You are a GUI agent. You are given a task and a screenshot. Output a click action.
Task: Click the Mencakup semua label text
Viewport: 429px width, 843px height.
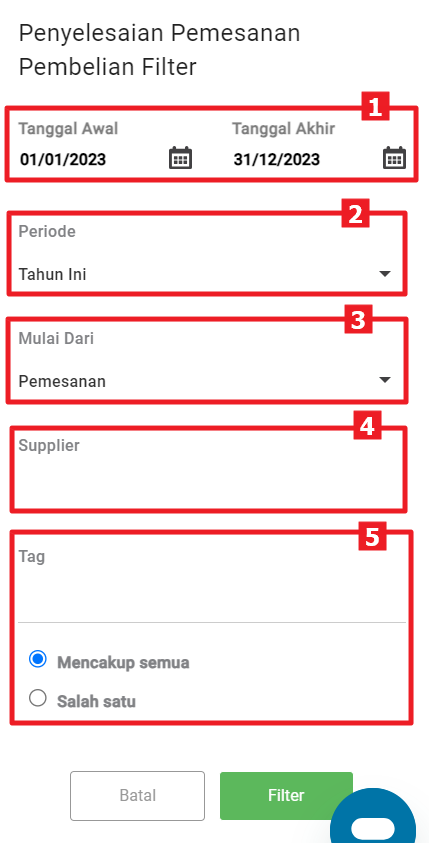tap(123, 662)
